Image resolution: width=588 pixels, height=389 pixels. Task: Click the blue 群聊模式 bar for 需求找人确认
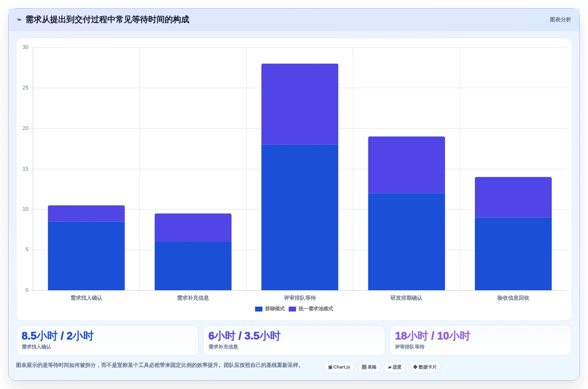tap(86, 256)
